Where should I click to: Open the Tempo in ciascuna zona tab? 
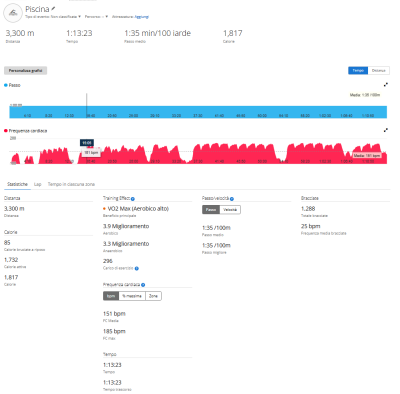(x=71, y=184)
